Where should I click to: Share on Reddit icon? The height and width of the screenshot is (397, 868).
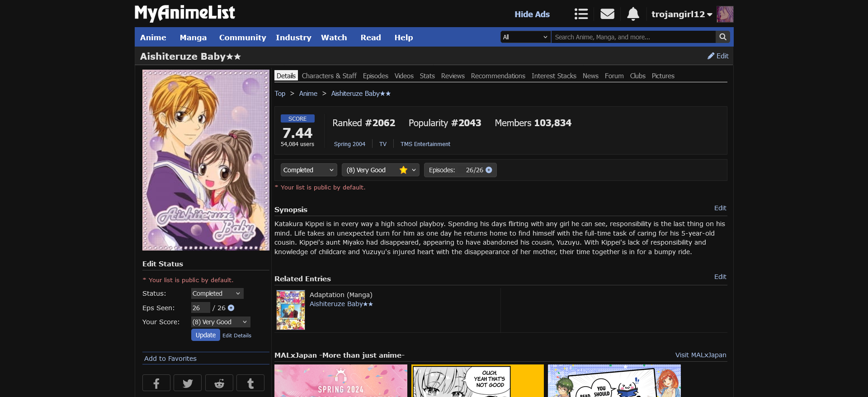point(219,383)
